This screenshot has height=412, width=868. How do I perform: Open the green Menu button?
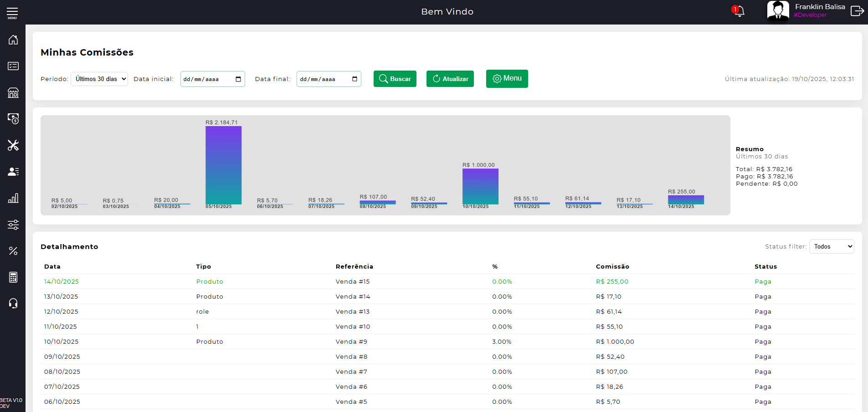tap(507, 79)
